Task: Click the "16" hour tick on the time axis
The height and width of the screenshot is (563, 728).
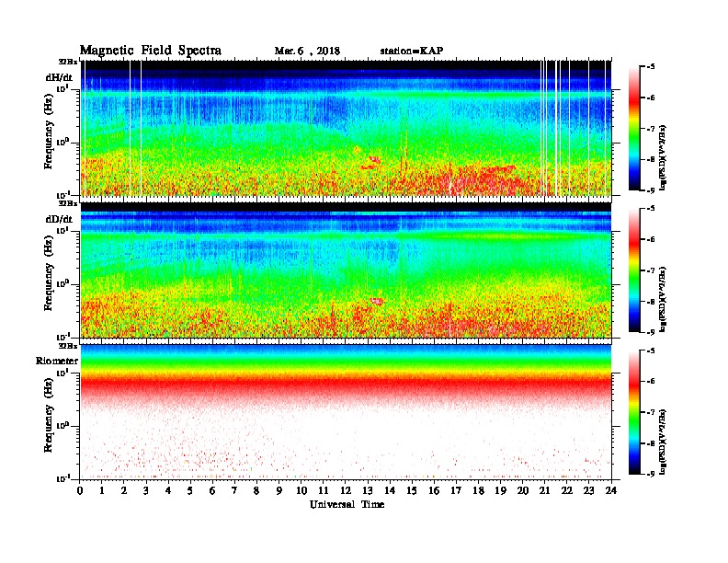Action: (x=434, y=491)
